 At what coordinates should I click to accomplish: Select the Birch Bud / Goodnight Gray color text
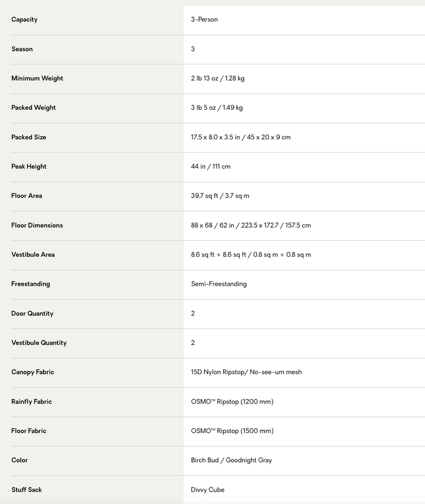click(231, 460)
